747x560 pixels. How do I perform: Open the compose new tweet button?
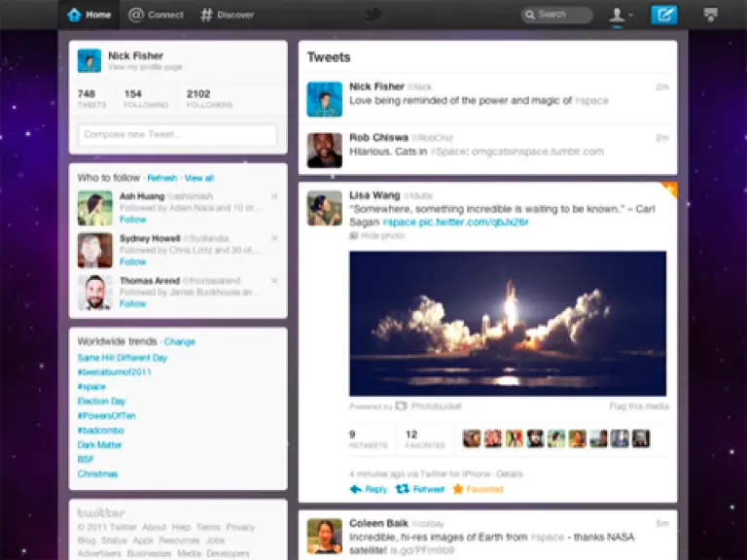pos(664,15)
